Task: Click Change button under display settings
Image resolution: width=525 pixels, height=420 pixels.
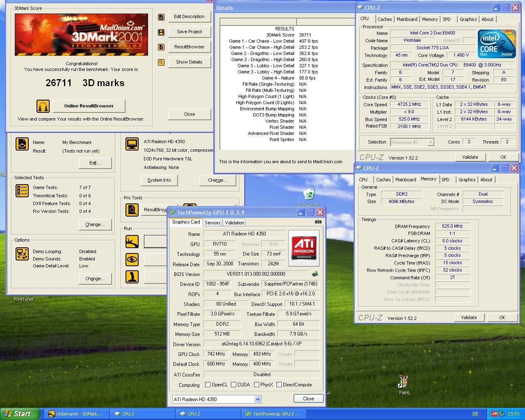Action: [217, 180]
